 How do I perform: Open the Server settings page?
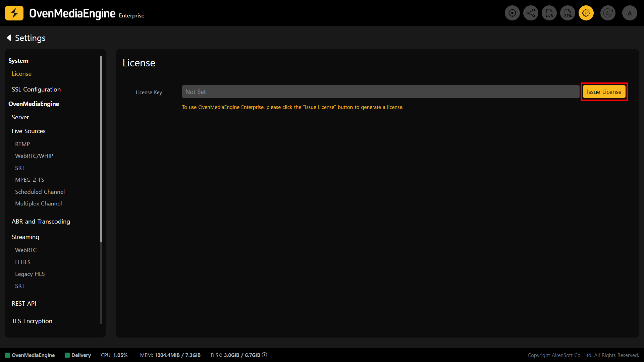pyautogui.click(x=20, y=117)
